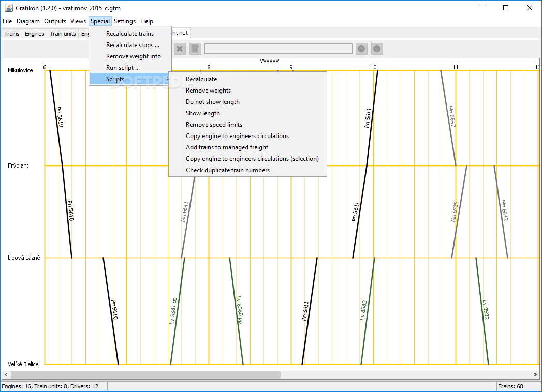Run the Show length script
Image resolution: width=542 pixels, height=392 pixels.
pos(247,113)
